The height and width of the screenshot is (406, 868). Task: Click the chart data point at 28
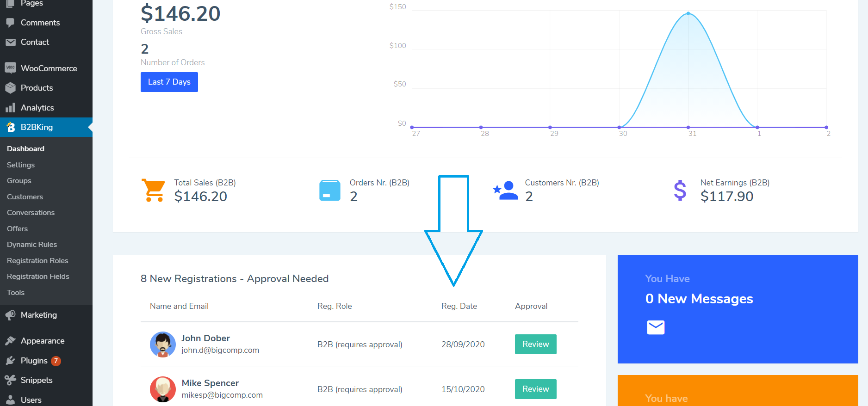[x=481, y=127]
